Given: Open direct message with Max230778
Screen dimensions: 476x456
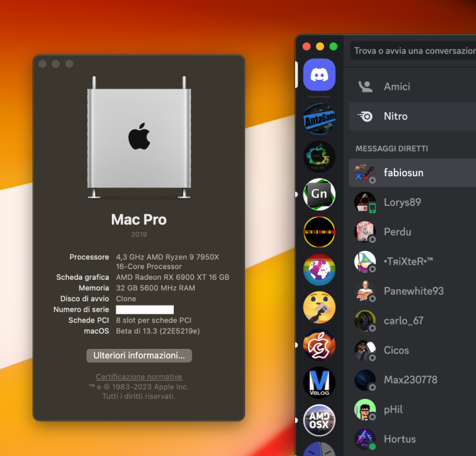Looking at the screenshot, I should coord(412,380).
